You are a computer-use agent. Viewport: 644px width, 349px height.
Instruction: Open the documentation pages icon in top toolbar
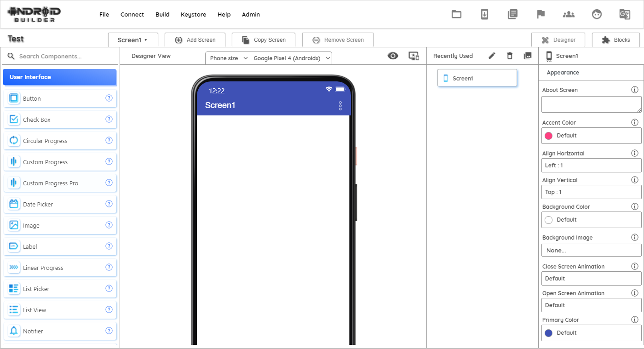[512, 14]
